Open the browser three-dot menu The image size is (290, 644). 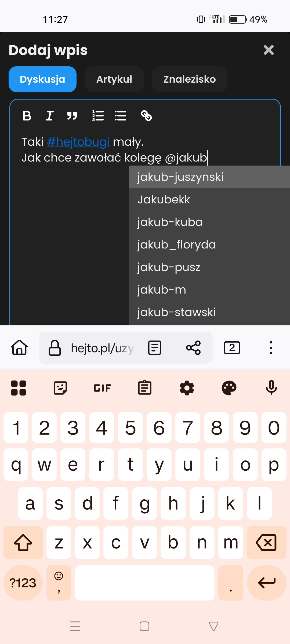click(x=271, y=348)
